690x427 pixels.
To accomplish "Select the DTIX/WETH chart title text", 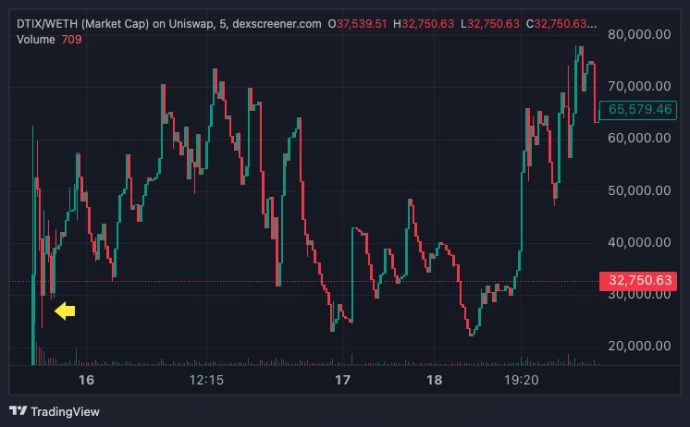I will point(169,24).
